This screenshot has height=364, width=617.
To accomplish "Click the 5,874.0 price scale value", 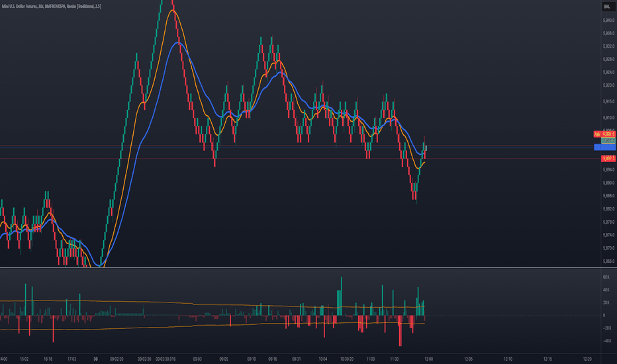I will click(x=608, y=235).
